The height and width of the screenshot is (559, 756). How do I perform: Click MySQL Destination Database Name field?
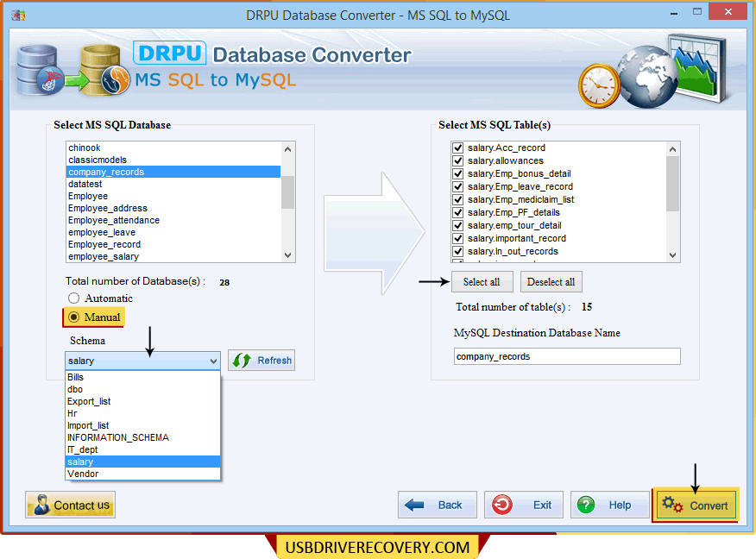pos(567,356)
